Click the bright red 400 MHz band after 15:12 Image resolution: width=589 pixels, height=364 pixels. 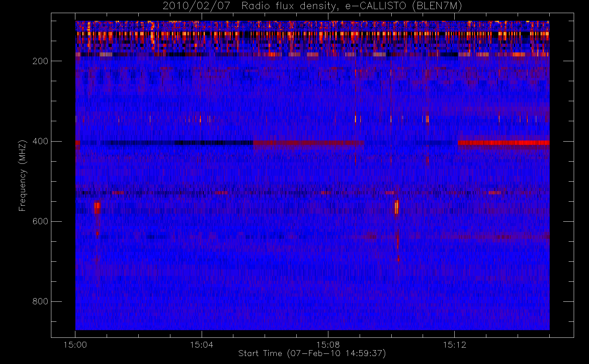503,143
